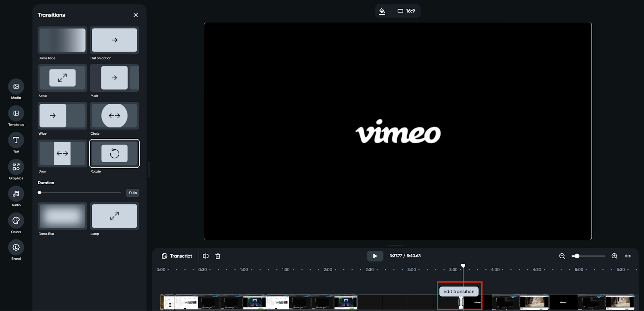Open the Graphics panel

tap(16, 167)
